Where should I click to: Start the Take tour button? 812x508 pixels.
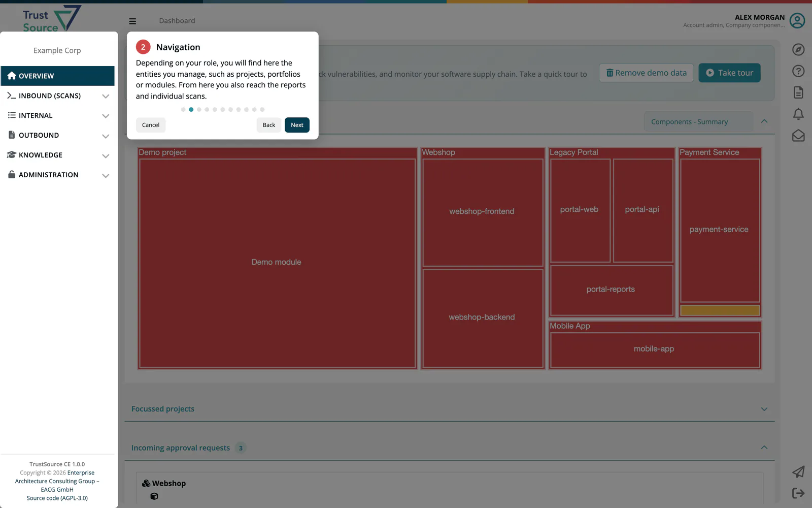(729, 73)
